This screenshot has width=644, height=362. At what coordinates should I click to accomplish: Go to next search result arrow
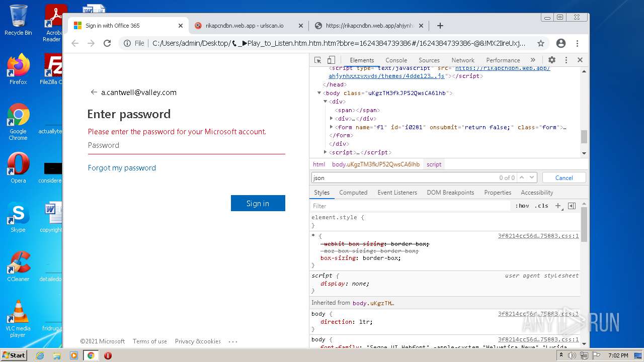[532, 177]
